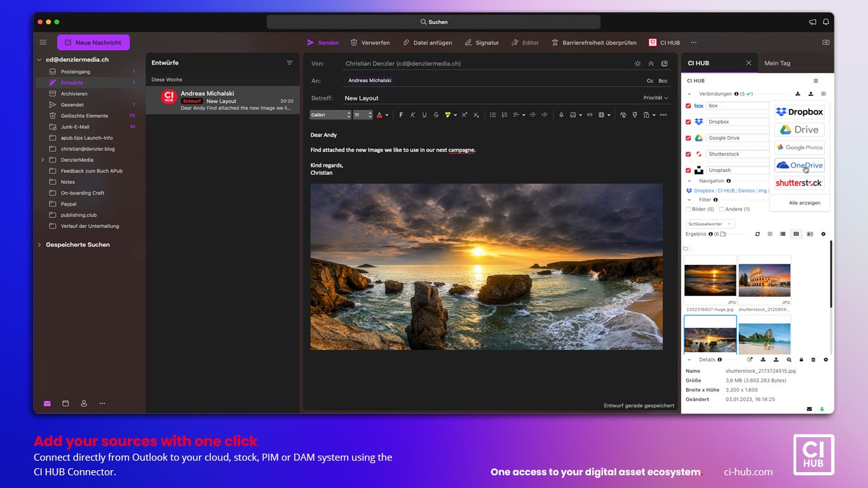Click the Suchen search field
Screen dimensions: 868x488
[433, 22]
